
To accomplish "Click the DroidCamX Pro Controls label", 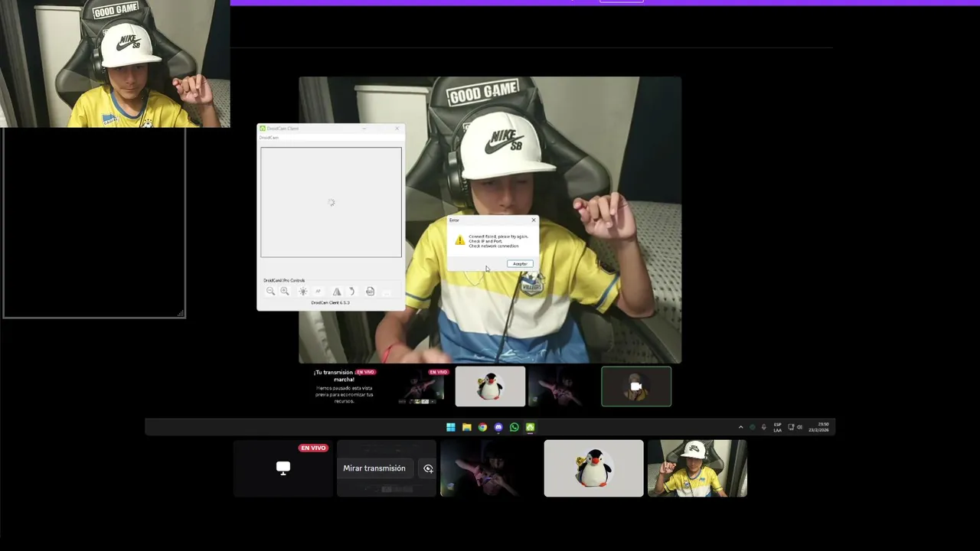I will click(x=284, y=281).
